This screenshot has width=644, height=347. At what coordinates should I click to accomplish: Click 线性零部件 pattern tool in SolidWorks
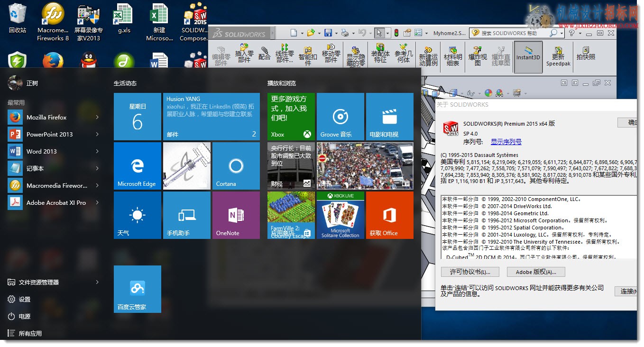[x=285, y=53]
